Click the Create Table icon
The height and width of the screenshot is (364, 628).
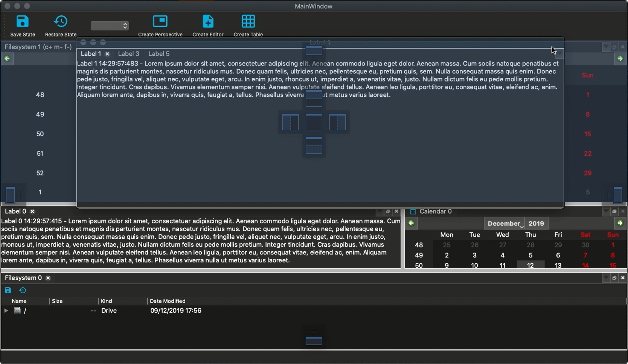coord(248,21)
